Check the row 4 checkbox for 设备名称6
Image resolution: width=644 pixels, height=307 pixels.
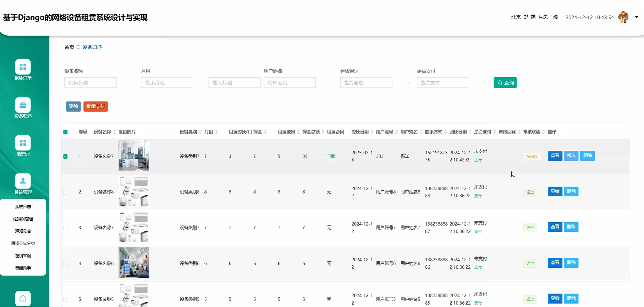(65, 263)
